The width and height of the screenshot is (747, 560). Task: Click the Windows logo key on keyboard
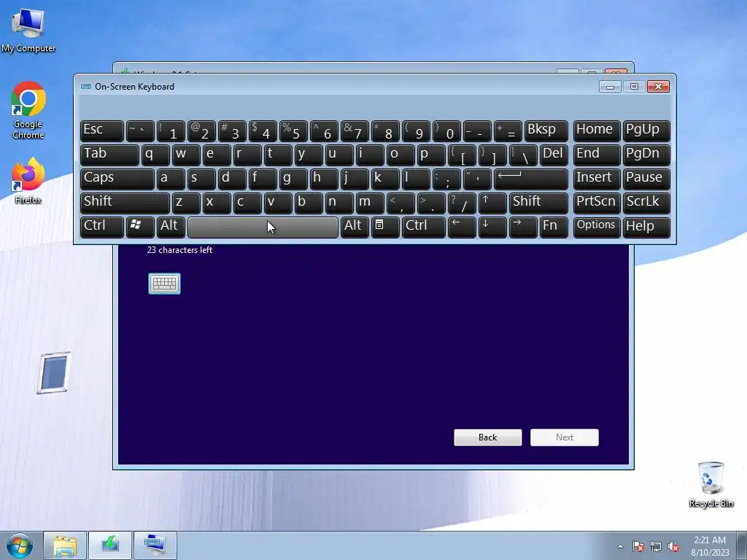coord(140,227)
